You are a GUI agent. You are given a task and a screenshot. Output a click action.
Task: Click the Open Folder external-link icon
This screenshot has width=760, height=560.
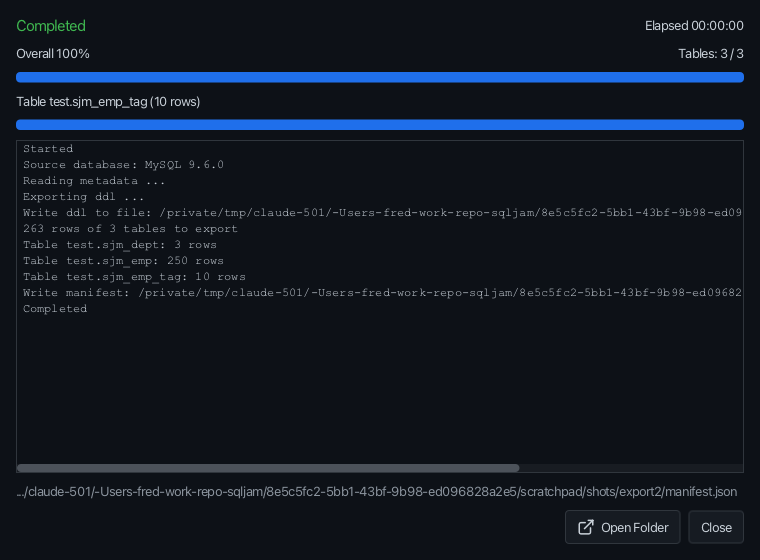point(586,527)
